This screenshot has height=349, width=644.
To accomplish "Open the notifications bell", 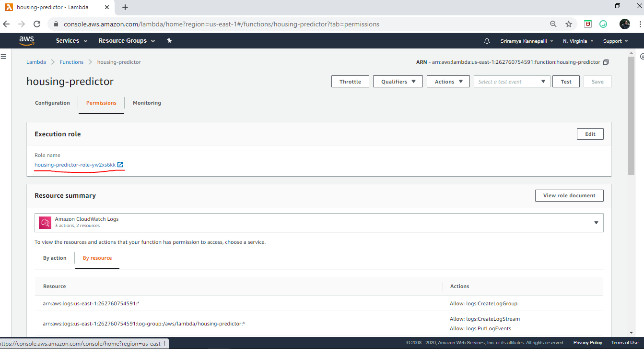I will (487, 41).
